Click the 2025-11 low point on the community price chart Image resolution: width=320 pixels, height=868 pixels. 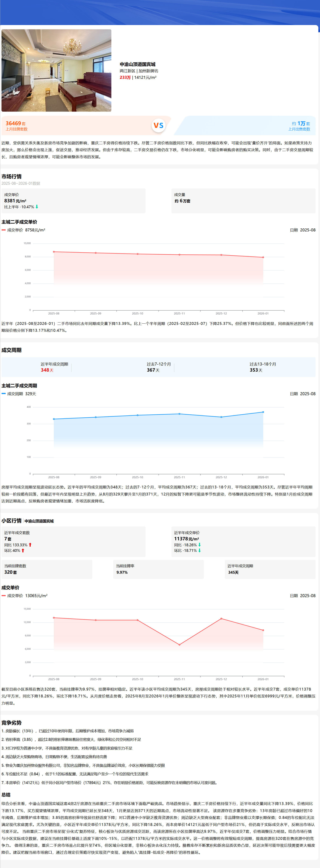pyautogui.click(x=179, y=645)
